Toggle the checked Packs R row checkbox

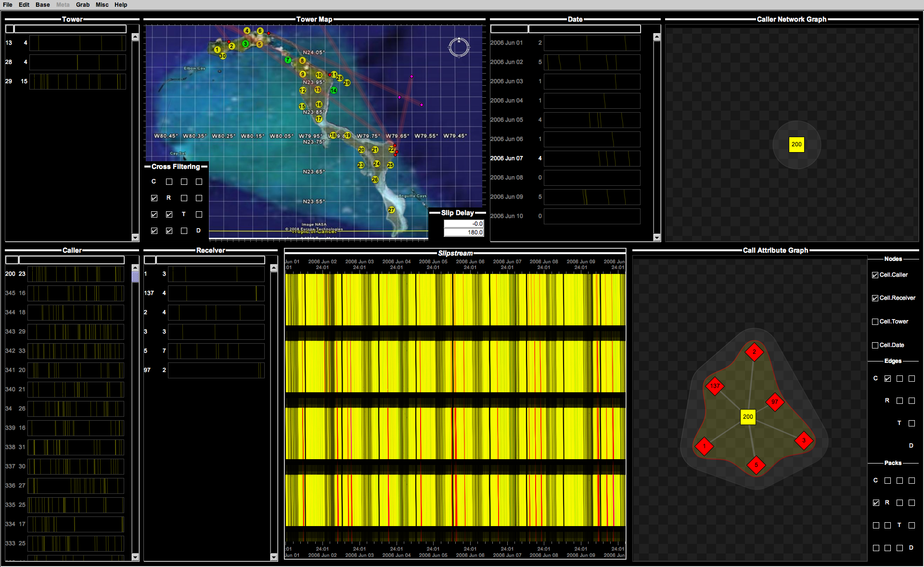point(876,503)
